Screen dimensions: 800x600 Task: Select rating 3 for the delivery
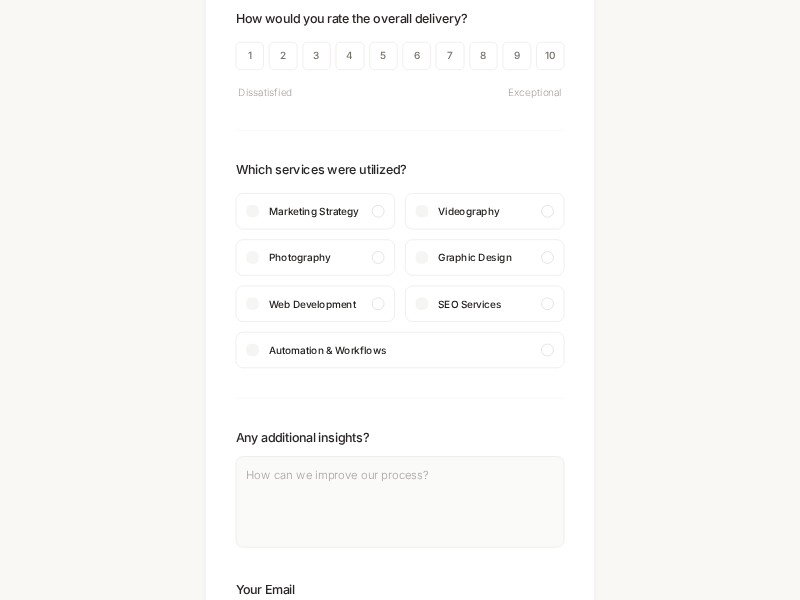pyautogui.click(x=316, y=56)
